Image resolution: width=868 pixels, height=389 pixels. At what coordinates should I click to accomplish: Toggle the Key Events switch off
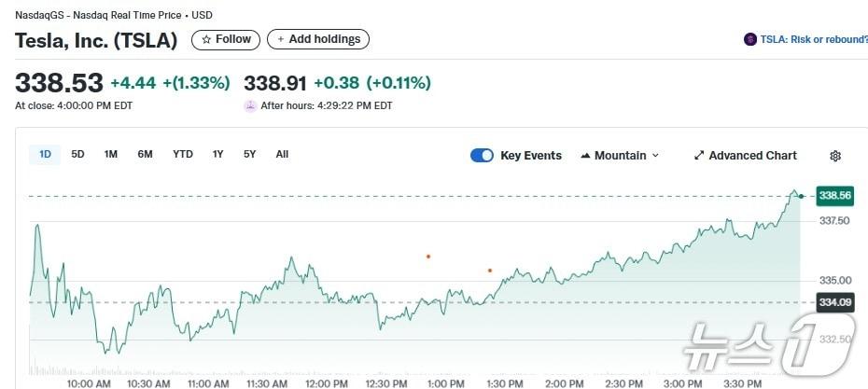(482, 156)
